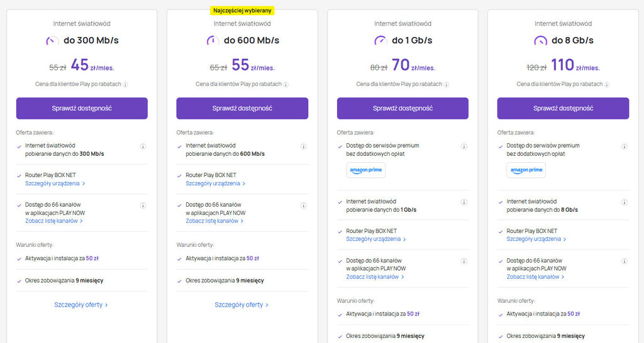Click info icon next to 8 Gb/s download speed
The height and width of the screenshot is (343, 644).
tap(625, 202)
